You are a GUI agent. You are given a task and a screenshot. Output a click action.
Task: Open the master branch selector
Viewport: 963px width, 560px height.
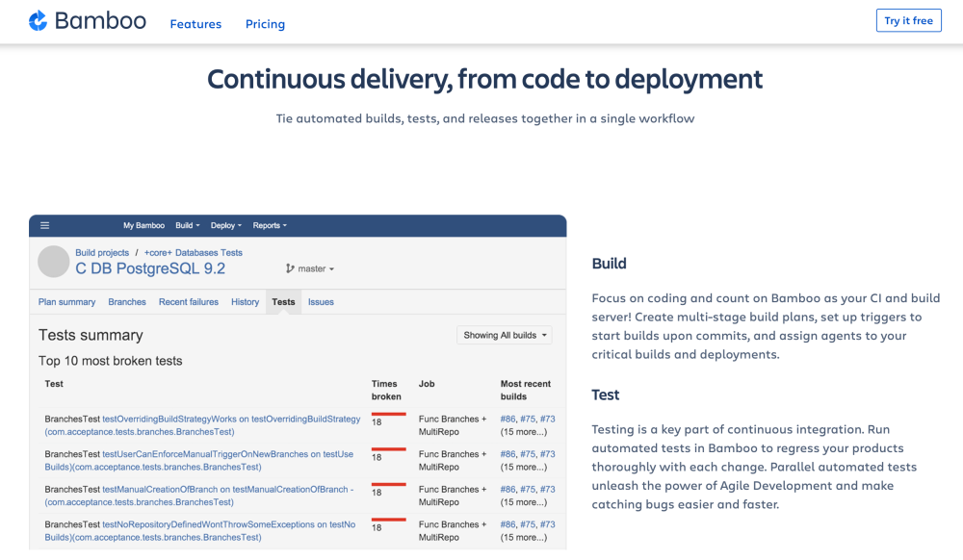(310, 268)
